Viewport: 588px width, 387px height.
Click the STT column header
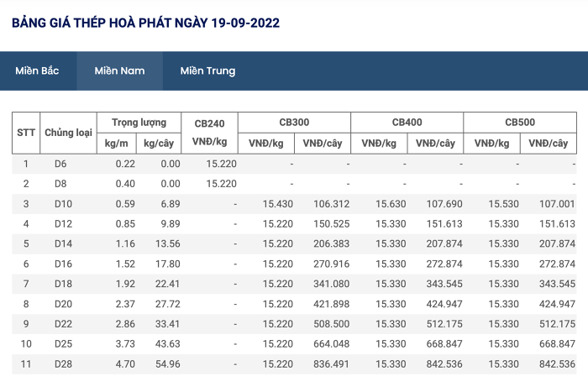(26, 133)
